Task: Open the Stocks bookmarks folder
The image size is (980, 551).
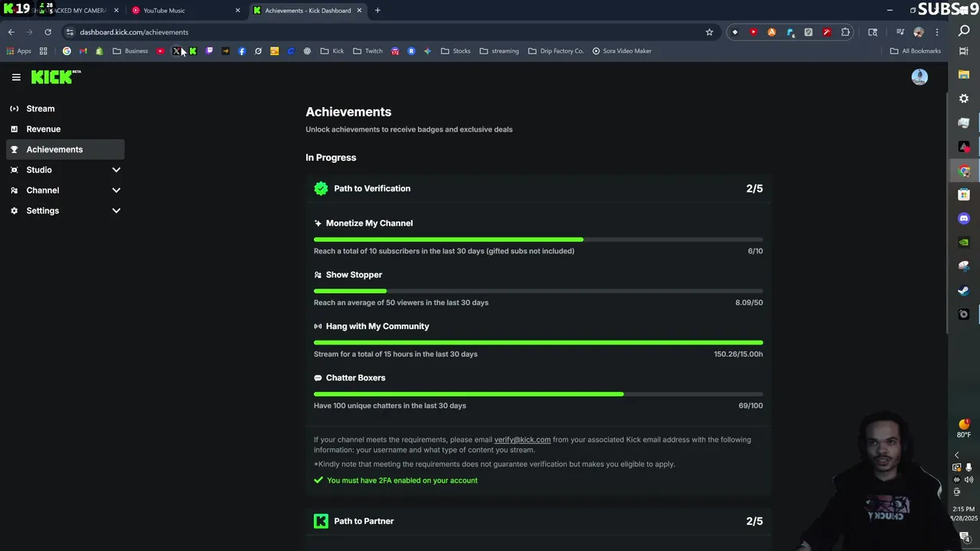Action: point(456,51)
